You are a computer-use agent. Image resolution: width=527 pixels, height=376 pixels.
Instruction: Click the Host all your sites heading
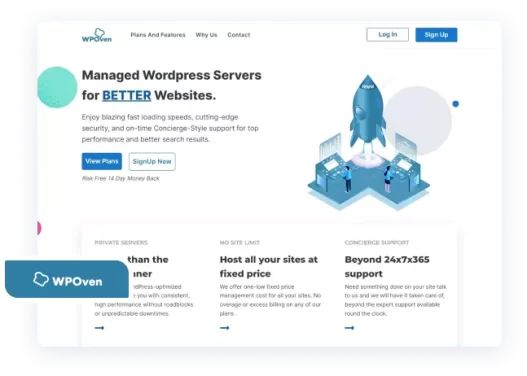click(269, 266)
